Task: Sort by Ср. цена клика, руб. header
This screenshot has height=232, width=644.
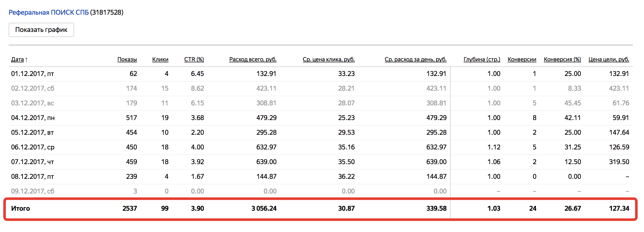Action: 329,59
